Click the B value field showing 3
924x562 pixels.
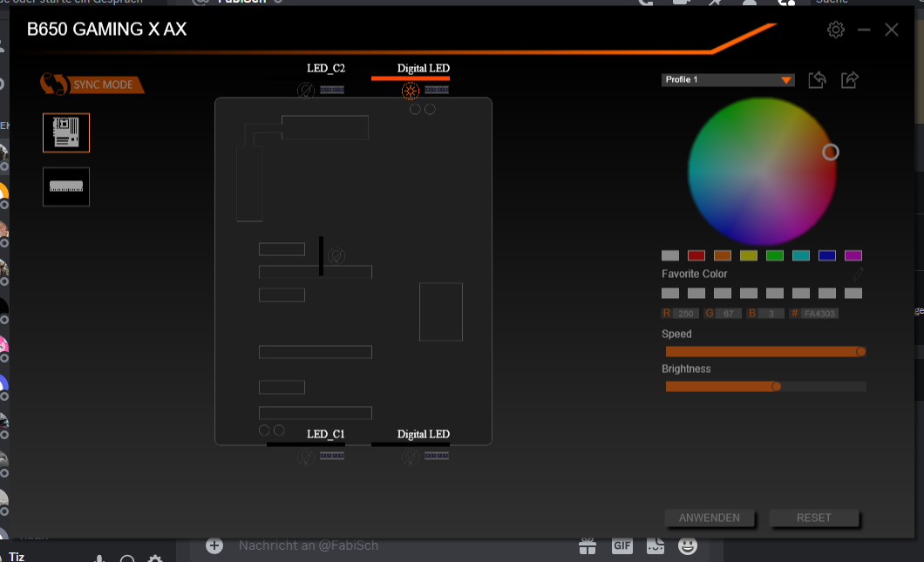pos(771,314)
